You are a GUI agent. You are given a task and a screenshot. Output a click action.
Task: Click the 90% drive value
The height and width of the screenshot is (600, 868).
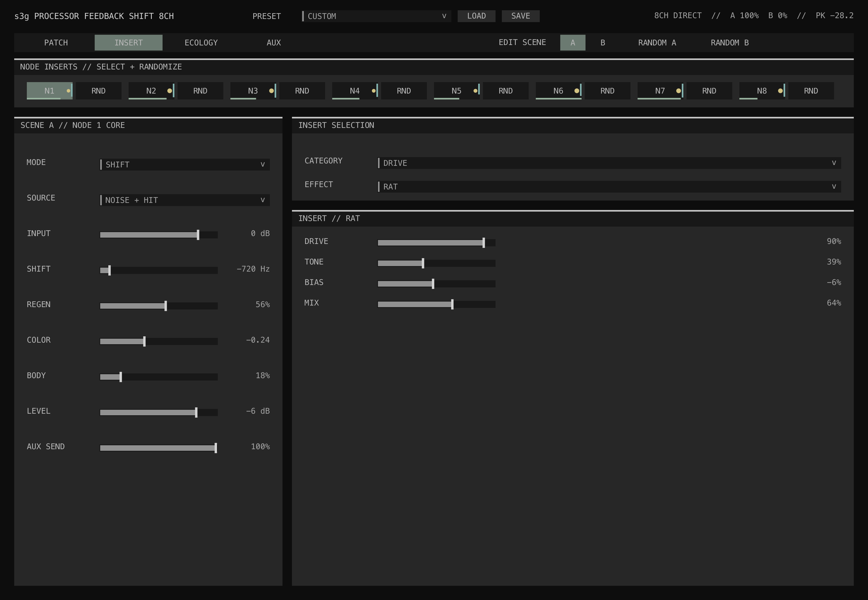coord(834,241)
